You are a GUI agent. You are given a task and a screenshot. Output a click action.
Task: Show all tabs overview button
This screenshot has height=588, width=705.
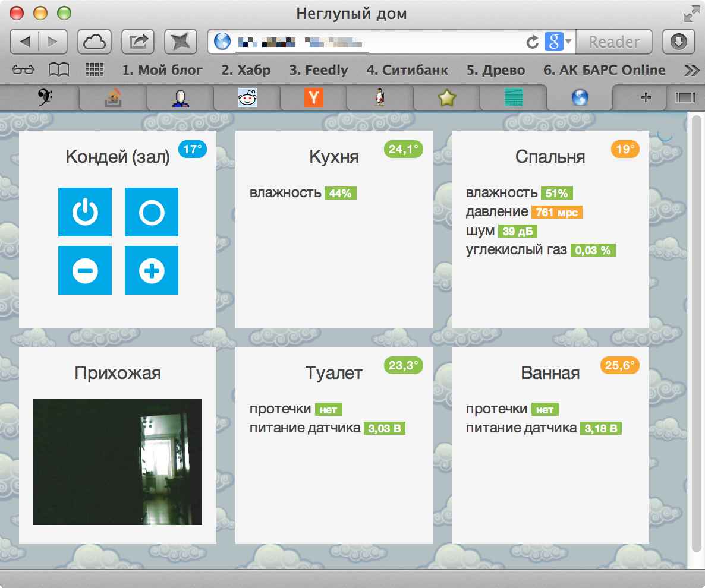[x=685, y=97]
